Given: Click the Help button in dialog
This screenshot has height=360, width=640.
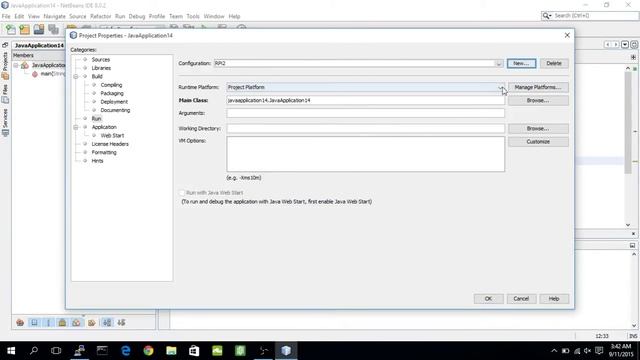Looking at the screenshot, I should 554,299.
